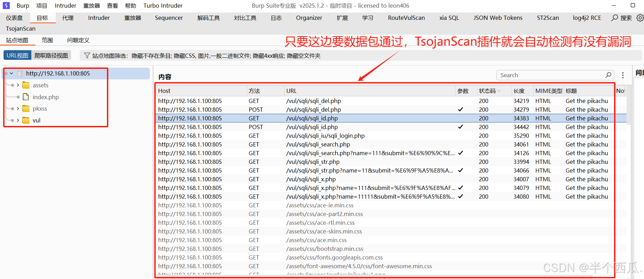Open the 查看 menu
The image size is (644, 279).
point(112,6)
